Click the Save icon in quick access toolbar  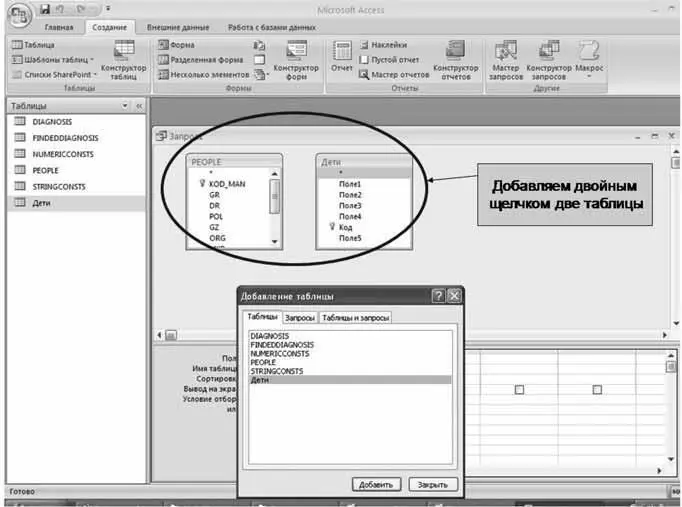coord(45,9)
